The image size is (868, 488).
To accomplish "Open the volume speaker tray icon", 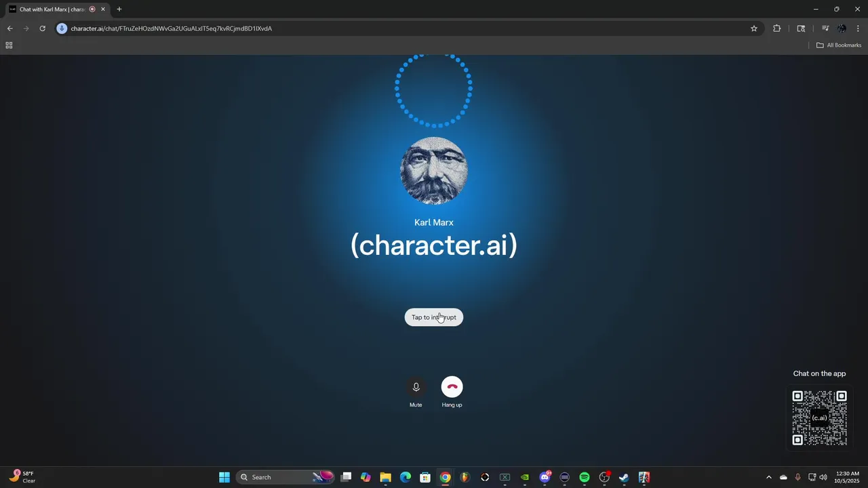I will click(x=823, y=477).
